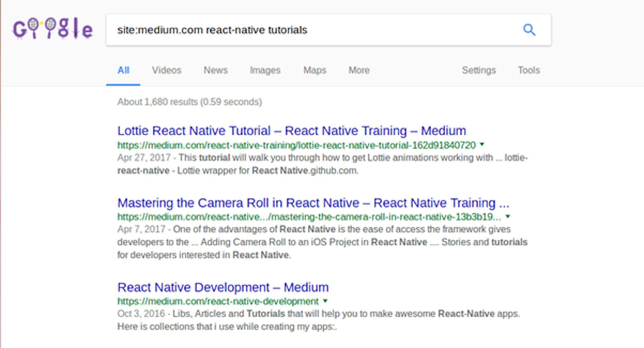Click the Oct 3, 2016 snippet text

point(319,320)
